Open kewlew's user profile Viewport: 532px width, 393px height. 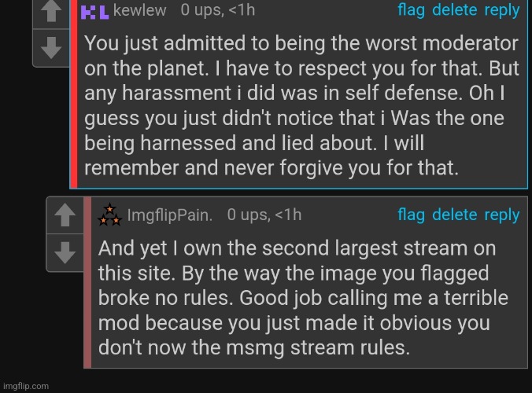[x=139, y=10]
